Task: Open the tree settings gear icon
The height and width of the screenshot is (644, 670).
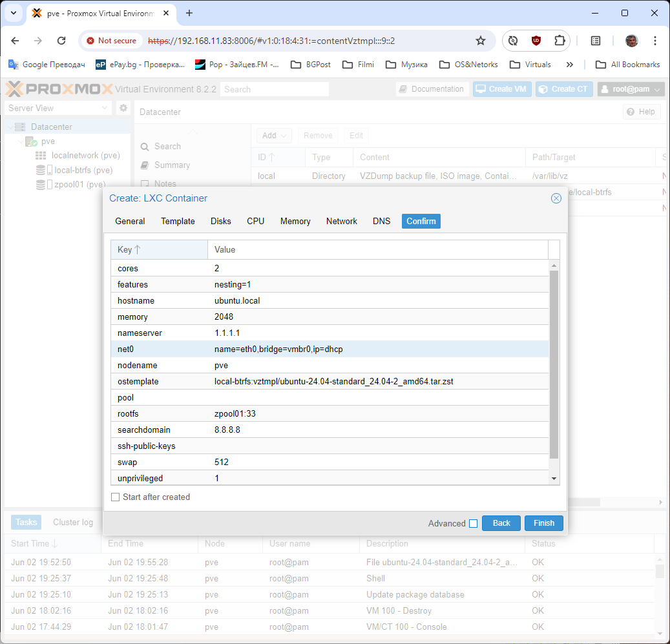Action: point(123,108)
